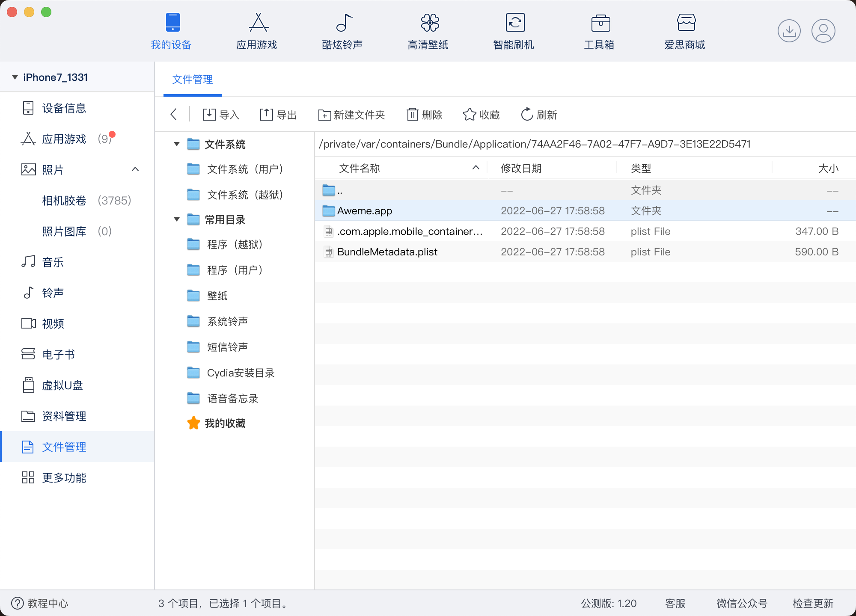This screenshot has height=616, width=856.
Task: Open the 我的设备 device tab
Action: pos(171,32)
